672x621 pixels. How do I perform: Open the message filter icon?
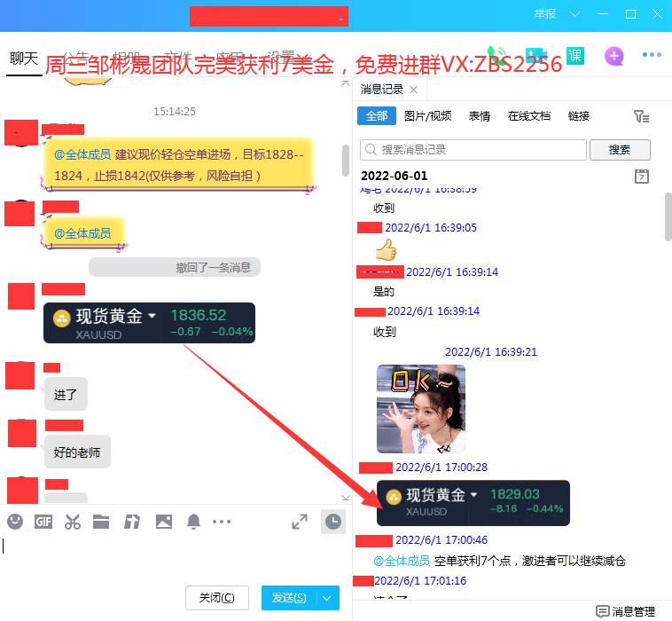[x=641, y=116]
